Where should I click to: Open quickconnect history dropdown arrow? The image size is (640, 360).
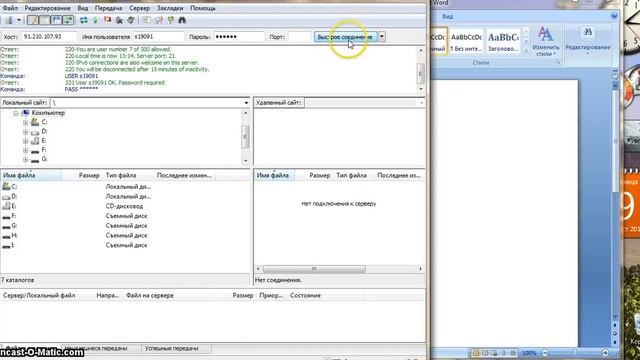tap(382, 37)
